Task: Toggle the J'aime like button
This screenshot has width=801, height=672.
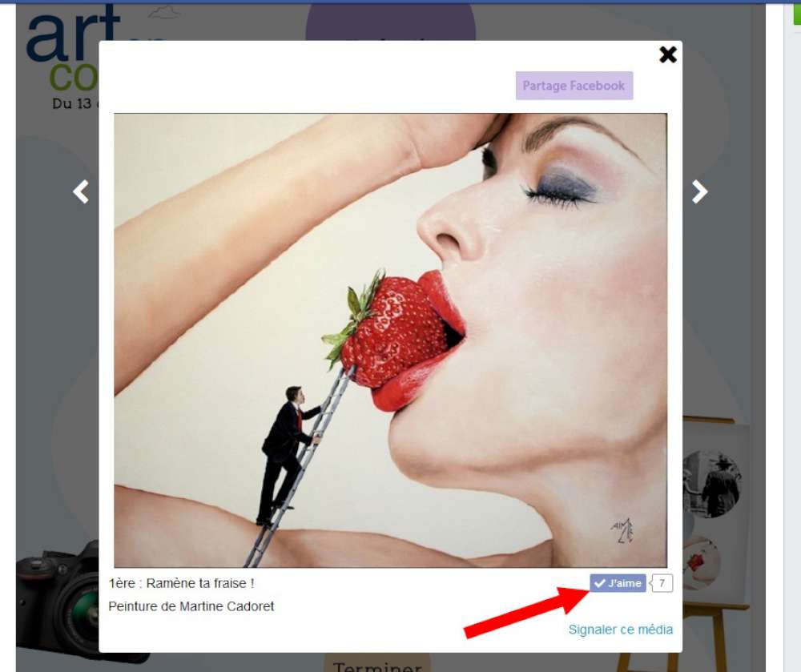Action: point(618,583)
